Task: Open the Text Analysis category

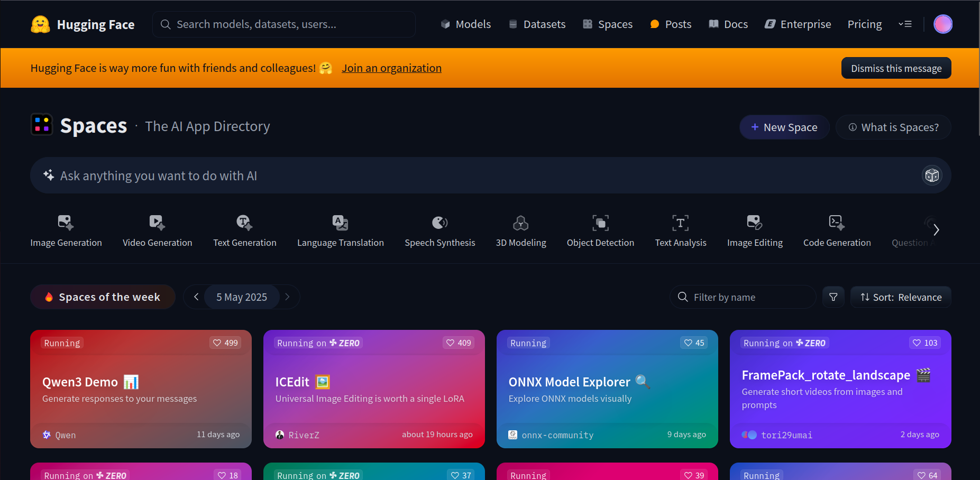Action: pos(681,231)
